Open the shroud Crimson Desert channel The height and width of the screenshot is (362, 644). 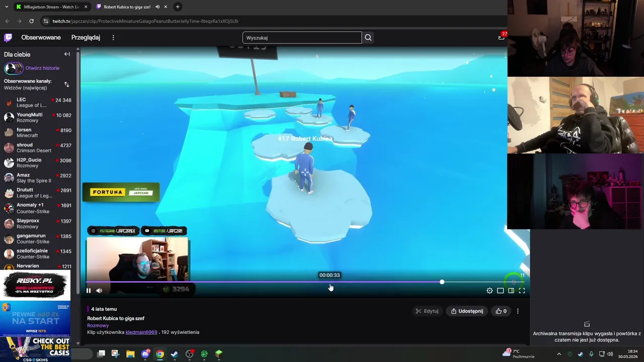tap(39, 148)
